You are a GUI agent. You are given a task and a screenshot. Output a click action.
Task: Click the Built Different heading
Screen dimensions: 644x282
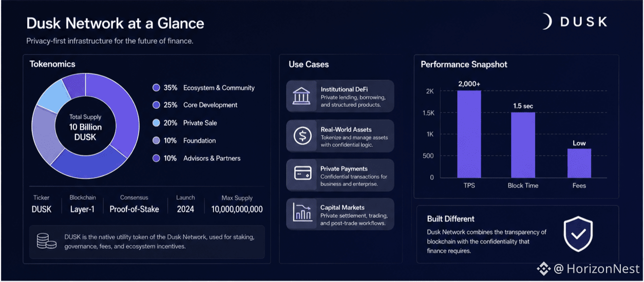tap(451, 219)
